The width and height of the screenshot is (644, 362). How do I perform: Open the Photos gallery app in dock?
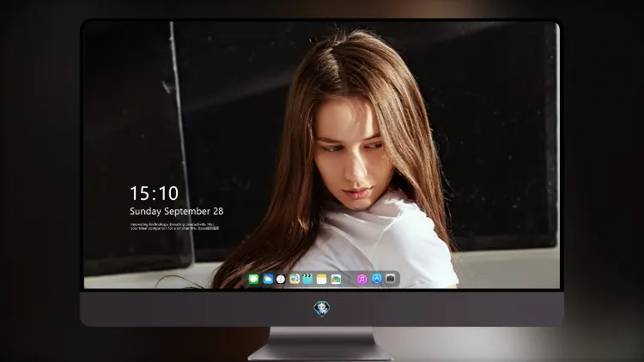tap(336, 279)
